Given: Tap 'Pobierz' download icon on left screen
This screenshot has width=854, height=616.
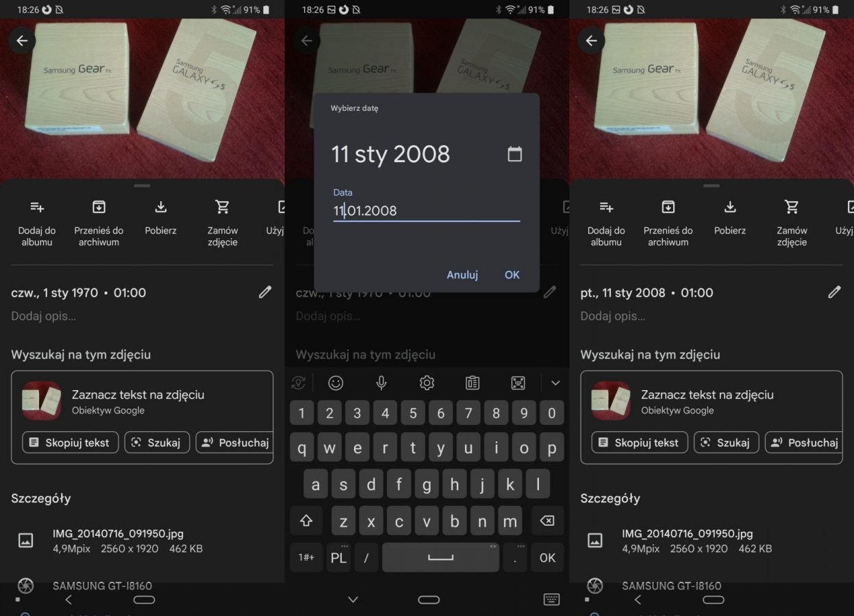Looking at the screenshot, I should tap(161, 207).
